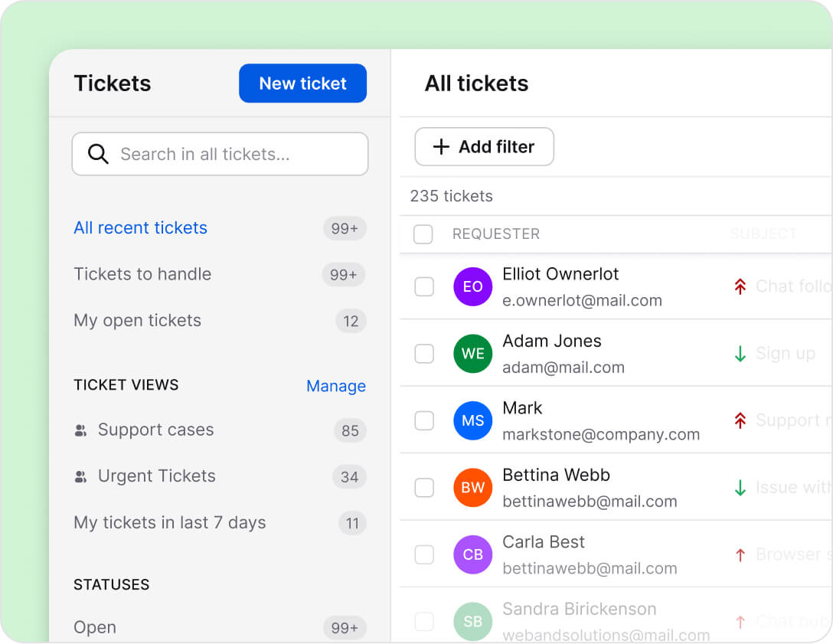
Task: Create a New ticket
Action: 302,83
